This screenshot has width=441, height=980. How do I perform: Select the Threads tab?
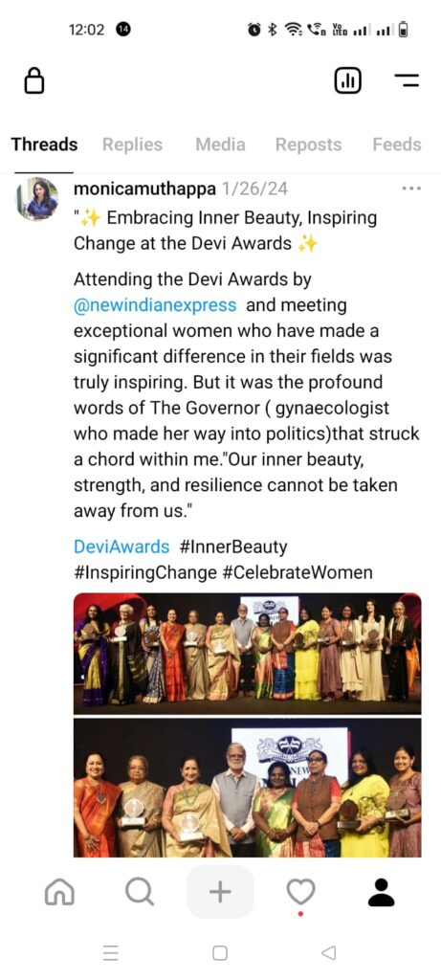44,145
